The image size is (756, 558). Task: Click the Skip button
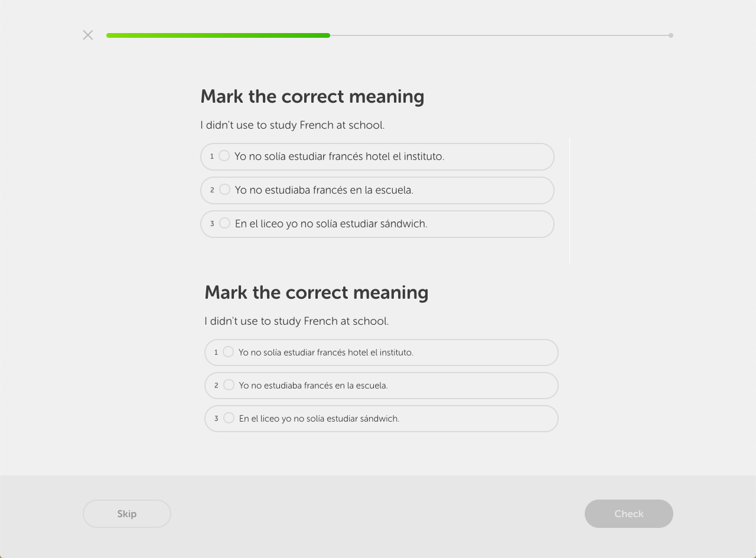tap(126, 514)
